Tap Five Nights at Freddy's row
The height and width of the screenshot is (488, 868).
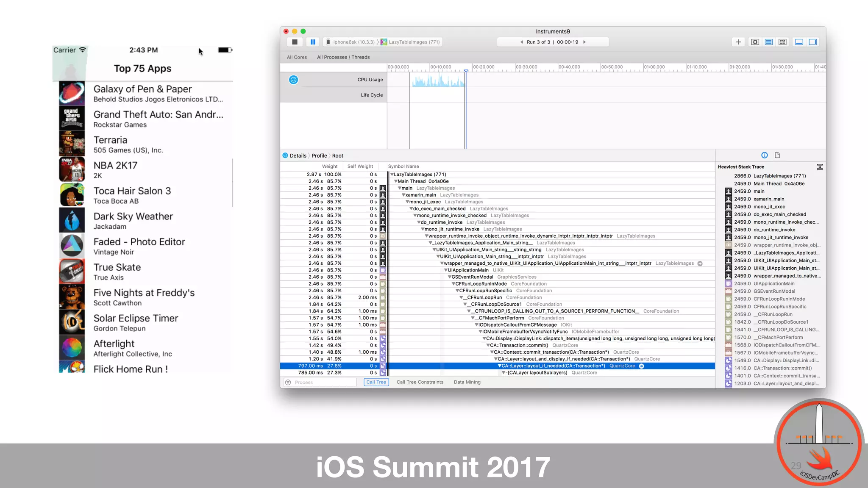click(x=146, y=297)
